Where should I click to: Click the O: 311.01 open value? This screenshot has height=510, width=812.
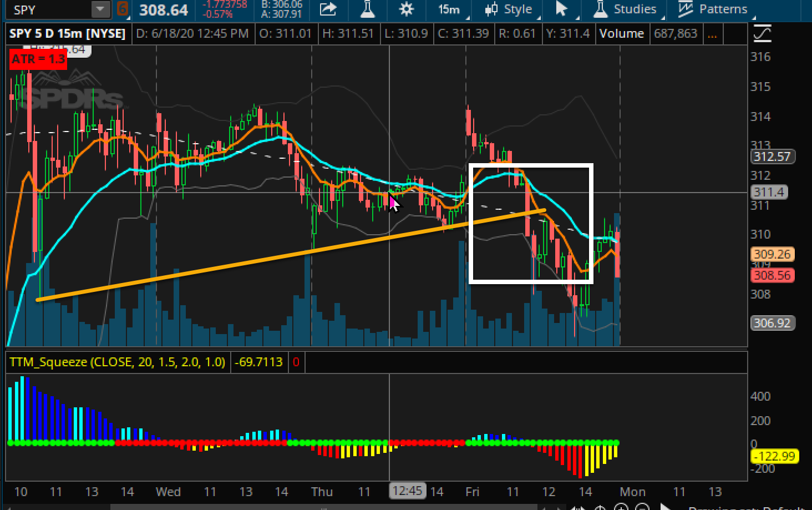pyautogui.click(x=286, y=33)
